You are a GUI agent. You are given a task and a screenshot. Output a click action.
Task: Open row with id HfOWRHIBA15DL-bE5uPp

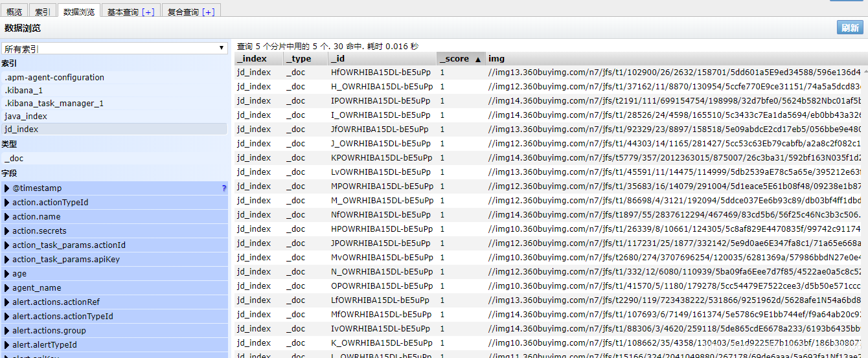pos(551,72)
